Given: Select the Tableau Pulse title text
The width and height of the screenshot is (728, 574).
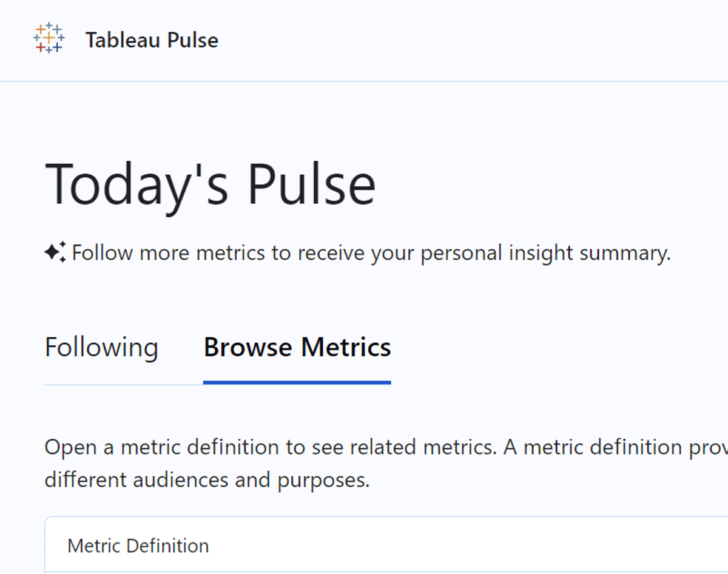Looking at the screenshot, I should [x=152, y=40].
